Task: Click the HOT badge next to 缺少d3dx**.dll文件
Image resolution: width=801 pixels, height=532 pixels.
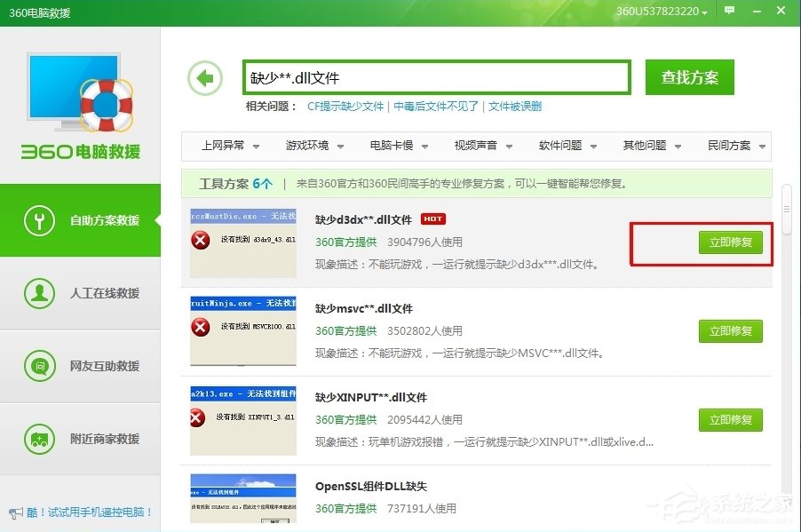Action: 432,218
